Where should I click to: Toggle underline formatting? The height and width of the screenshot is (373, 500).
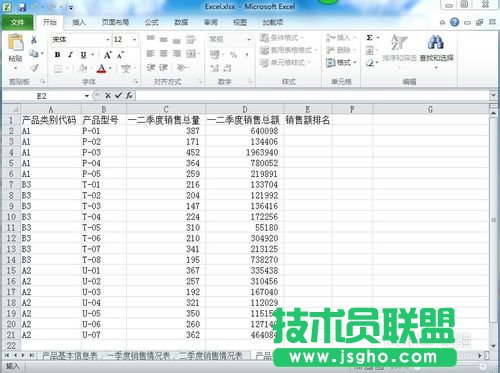[x=83, y=55]
